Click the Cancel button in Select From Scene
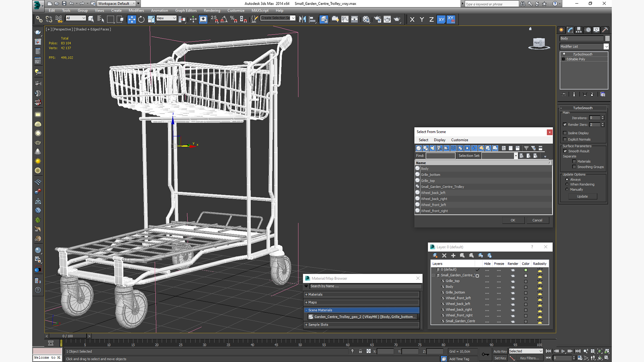Viewport: 644px width, 362px height. [537, 220]
